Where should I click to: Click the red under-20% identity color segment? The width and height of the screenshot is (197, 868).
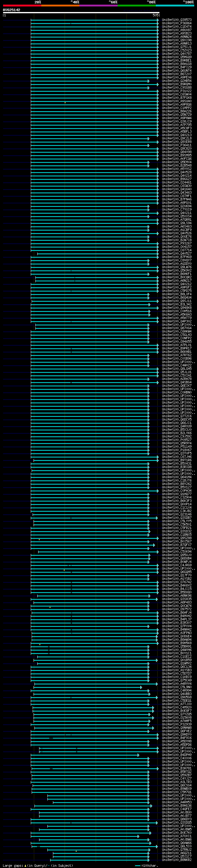click(22, 6)
